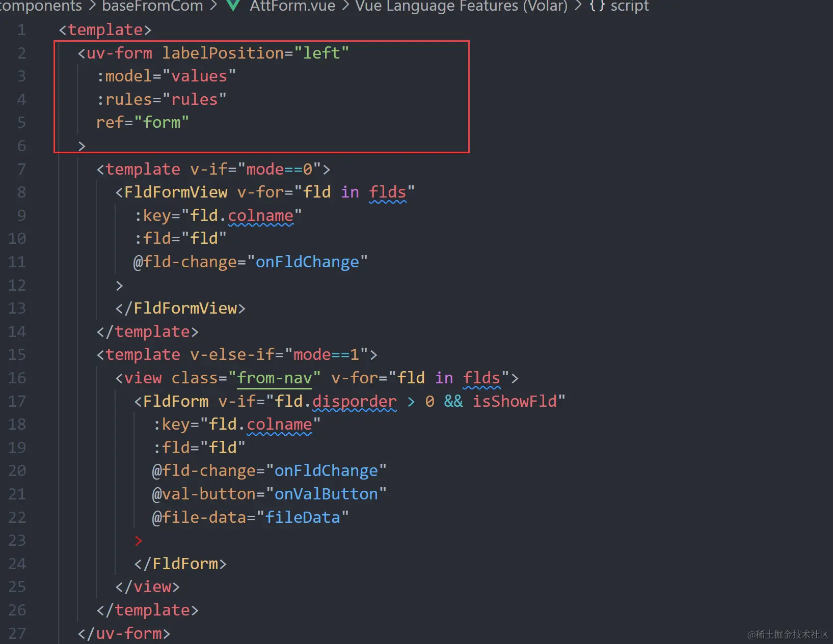Click closing </view> tag
833x644 pixels.
[x=148, y=587]
